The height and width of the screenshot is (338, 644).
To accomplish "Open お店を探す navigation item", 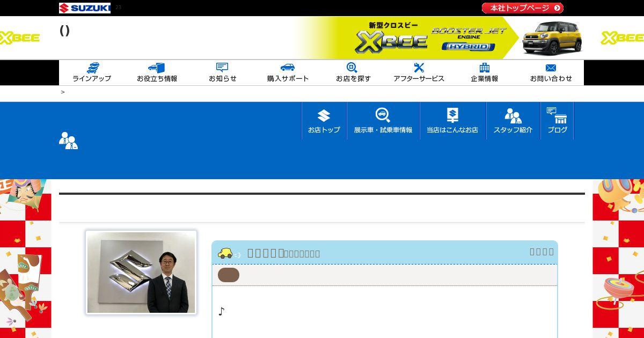I will [353, 72].
